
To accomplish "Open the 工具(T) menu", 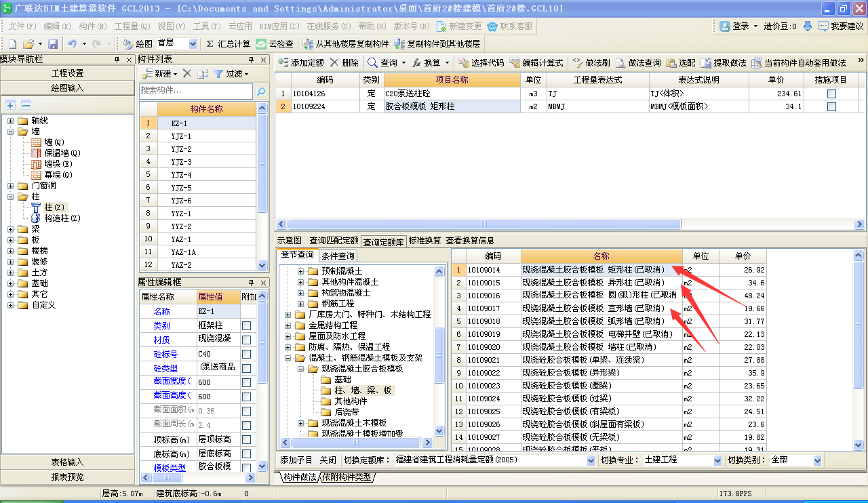I will click(x=207, y=26).
